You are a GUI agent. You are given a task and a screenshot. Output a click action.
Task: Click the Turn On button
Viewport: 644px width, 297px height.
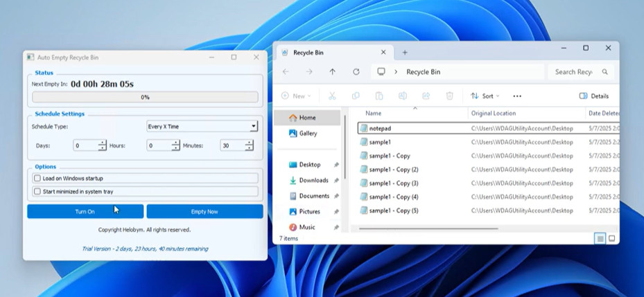[85, 212]
